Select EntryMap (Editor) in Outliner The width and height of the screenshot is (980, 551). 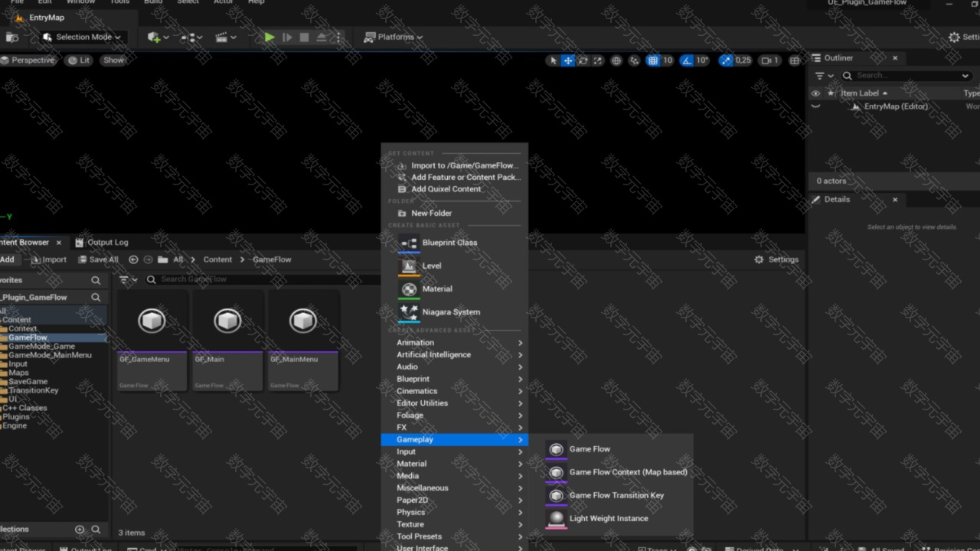[x=896, y=106]
